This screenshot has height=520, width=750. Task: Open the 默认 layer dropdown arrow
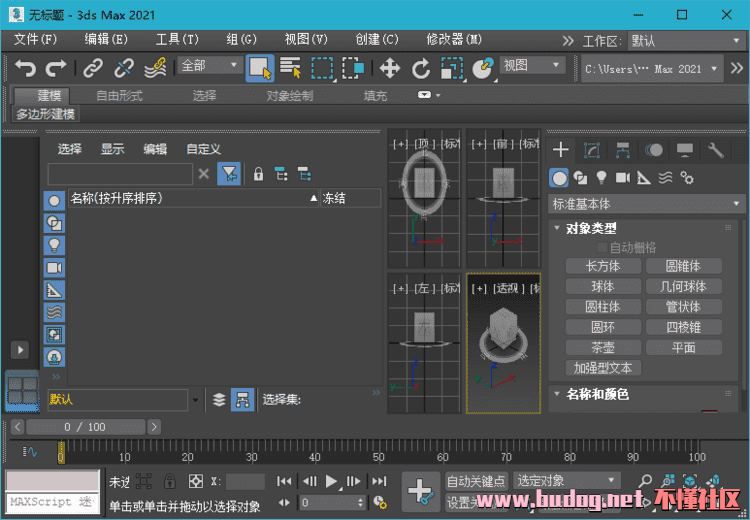tap(196, 399)
